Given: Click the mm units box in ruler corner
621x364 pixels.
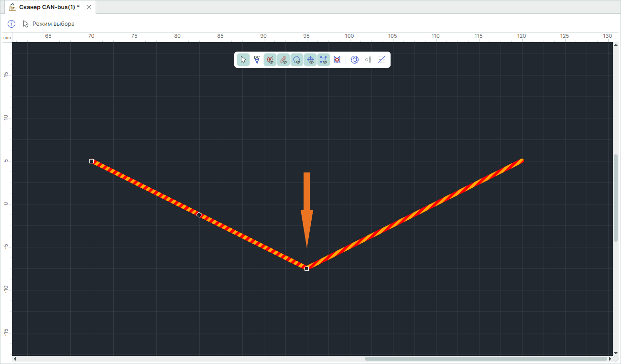Looking at the screenshot, I should click(7, 37).
